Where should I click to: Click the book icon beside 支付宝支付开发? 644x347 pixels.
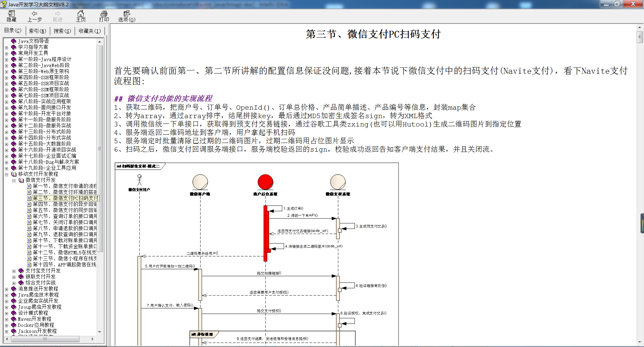21,271
